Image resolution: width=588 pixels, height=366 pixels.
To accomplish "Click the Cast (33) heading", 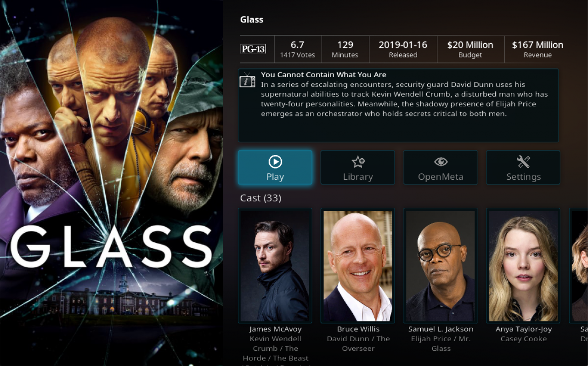I will (260, 198).
